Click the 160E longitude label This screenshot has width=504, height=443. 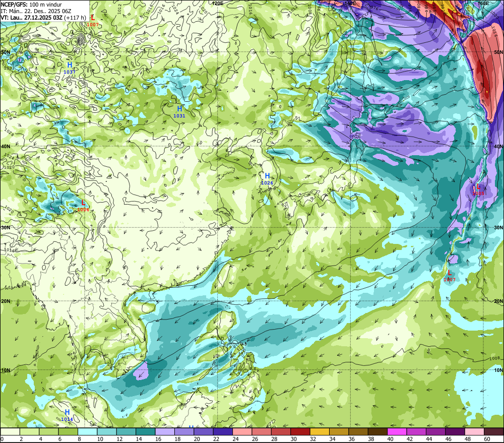(x=483, y=3)
